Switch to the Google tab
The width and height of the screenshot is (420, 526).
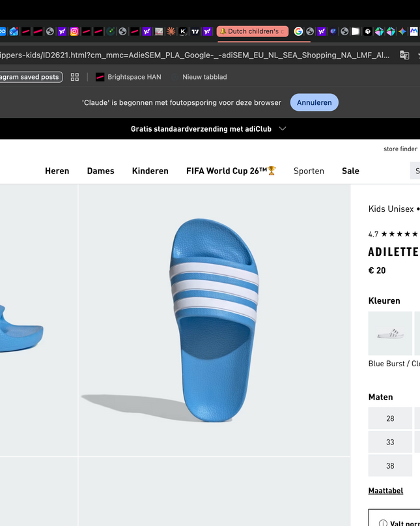coord(298,31)
